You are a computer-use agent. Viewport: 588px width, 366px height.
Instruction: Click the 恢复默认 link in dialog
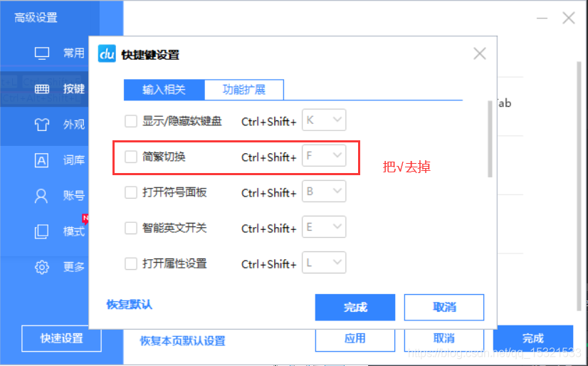pos(130,305)
